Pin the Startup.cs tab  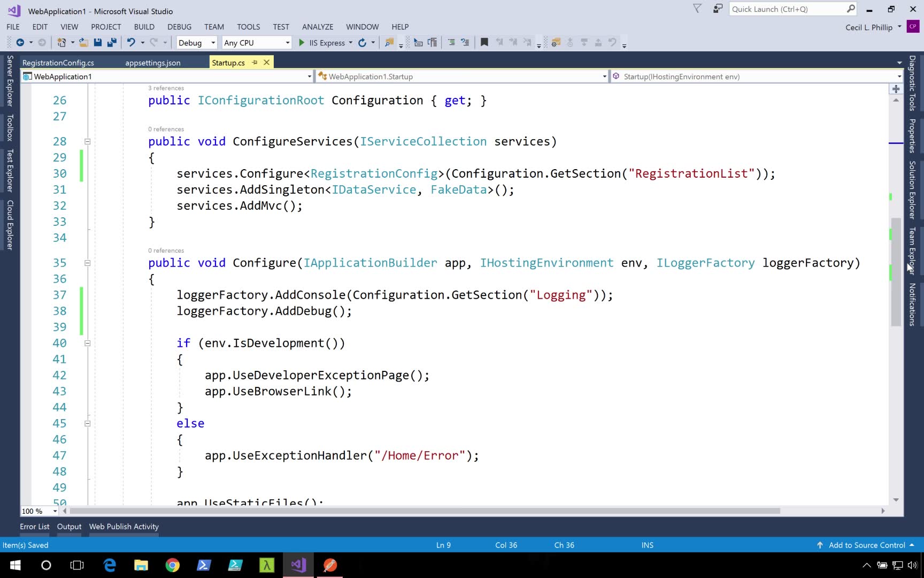[x=255, y=63]
